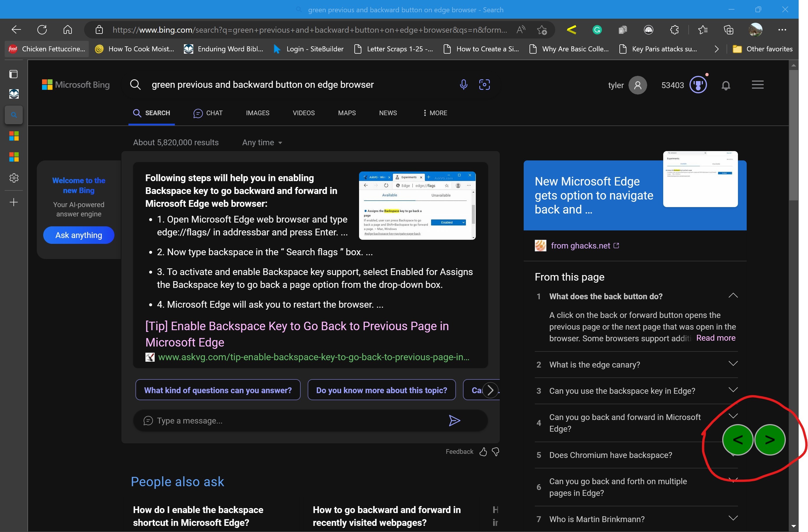The height and width of the screenshot is (532, 808).
Task: Open the Rewards trophy medal icon
Action: click(x=698, y=85)
